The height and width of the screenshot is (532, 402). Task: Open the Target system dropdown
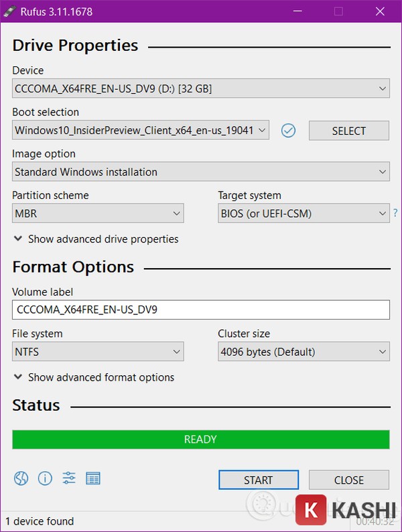(x=303, y=214)
